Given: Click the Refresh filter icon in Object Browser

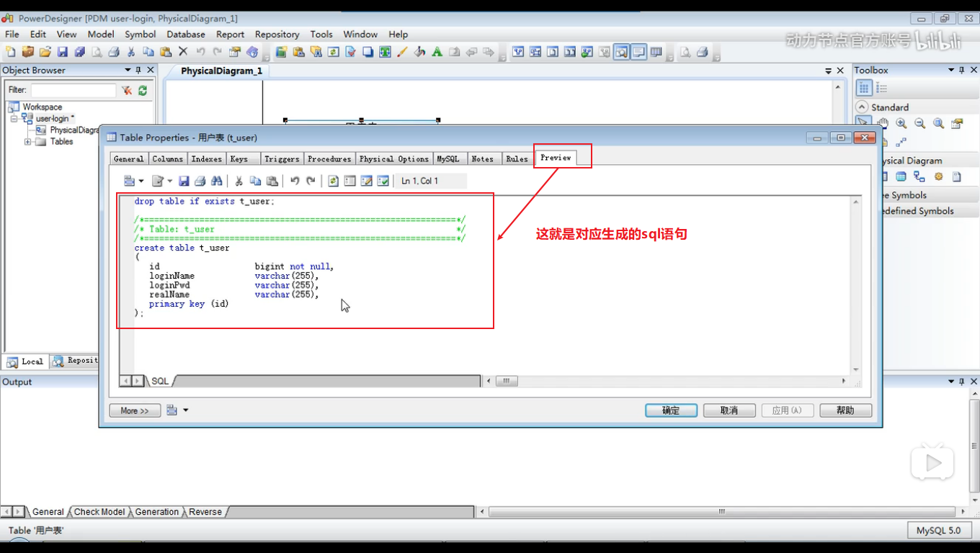Looking at the screenshot, I should [143, 90].
